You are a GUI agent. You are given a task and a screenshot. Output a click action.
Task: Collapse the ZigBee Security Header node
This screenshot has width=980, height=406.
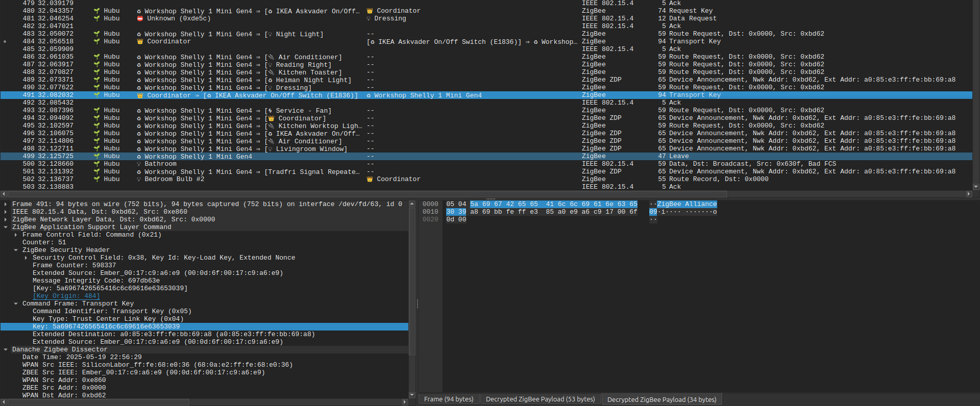pyautogui.click(x=16, y=250)
